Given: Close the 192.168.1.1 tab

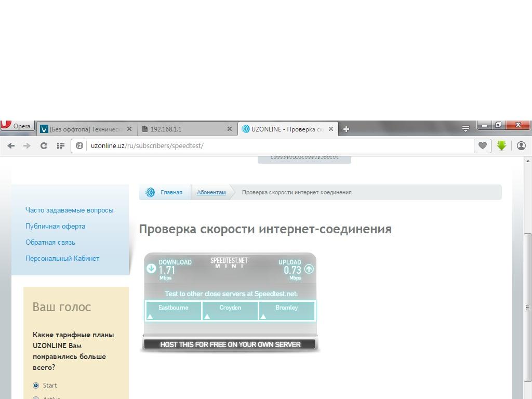Looking at the screenshot, I should click(230, 129).
